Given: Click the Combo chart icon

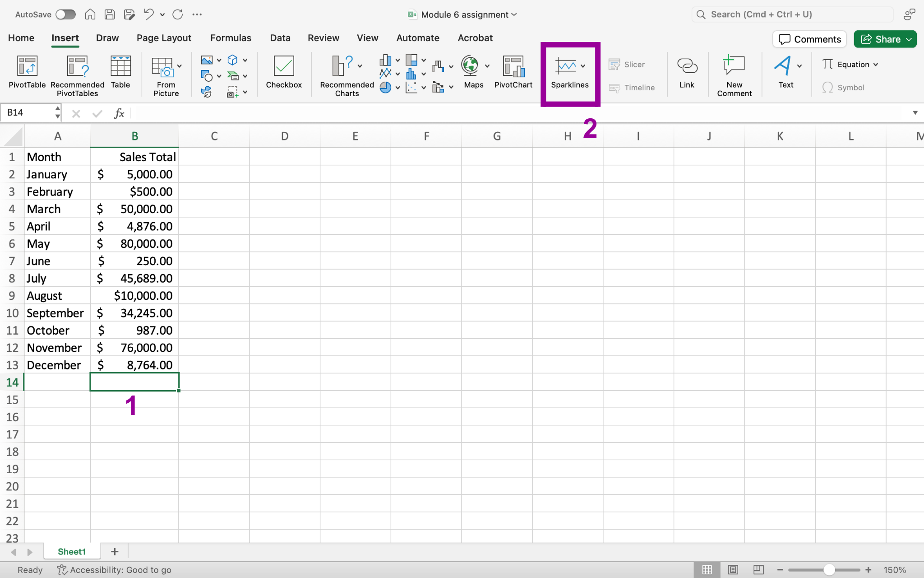Looking at the screenshot, I should click(438, 87).
